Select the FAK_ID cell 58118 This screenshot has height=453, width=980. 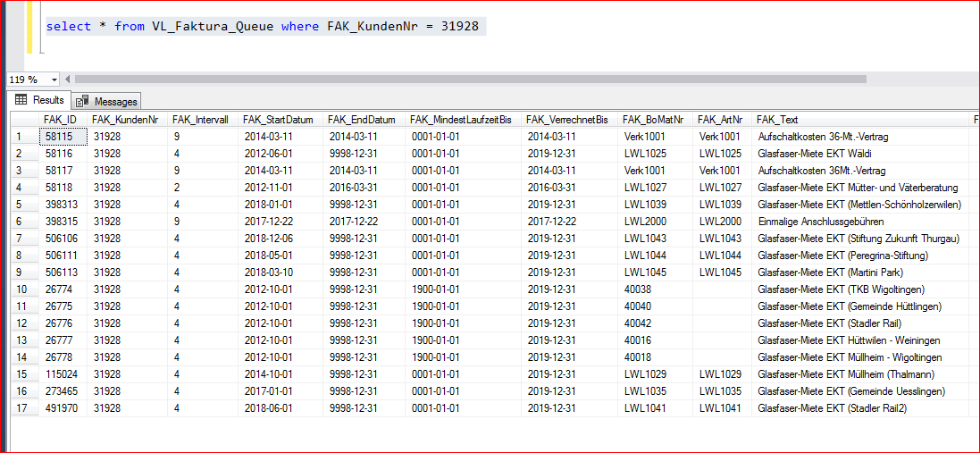click(x=63, y=187)
